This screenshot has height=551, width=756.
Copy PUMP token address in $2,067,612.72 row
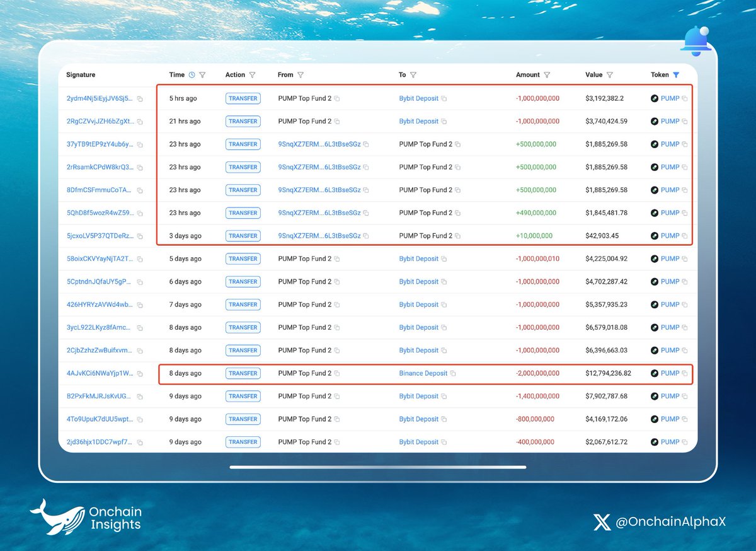685,443
